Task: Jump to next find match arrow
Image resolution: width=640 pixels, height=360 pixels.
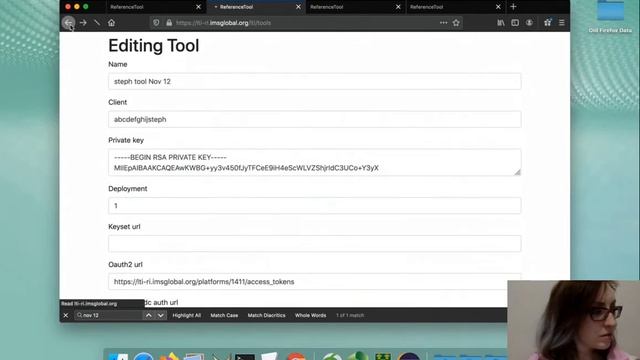Action: coord(161,315)
